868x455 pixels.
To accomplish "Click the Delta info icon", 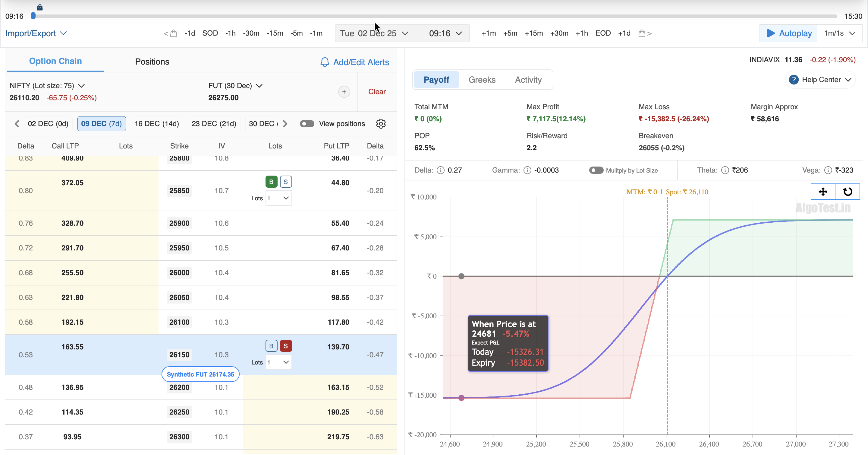I will tap(440, 170).
